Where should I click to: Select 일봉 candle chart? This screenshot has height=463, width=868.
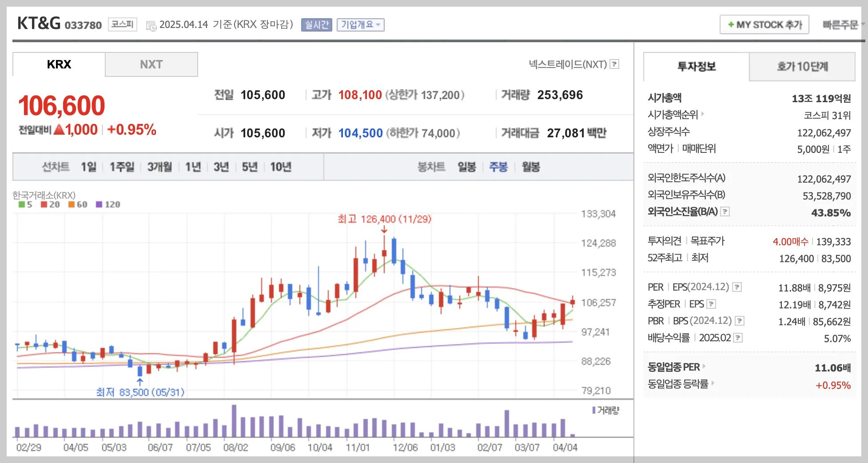tap(467, 167)
